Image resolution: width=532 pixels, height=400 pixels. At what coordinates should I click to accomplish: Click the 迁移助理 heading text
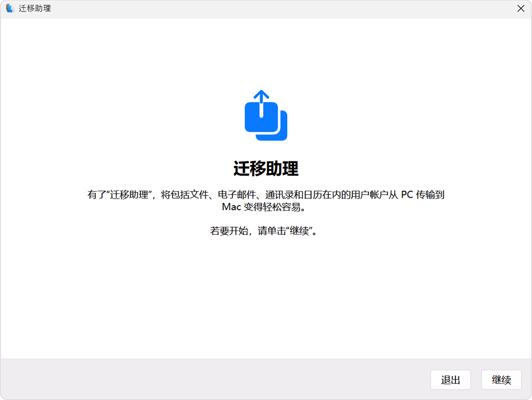click(266, 169)
